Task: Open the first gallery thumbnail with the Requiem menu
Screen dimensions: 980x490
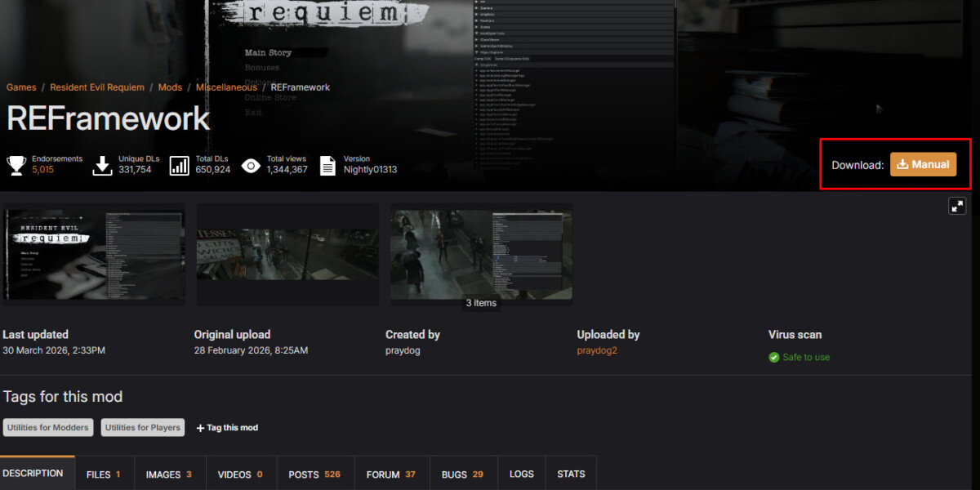Action: (x=94, y=254)
